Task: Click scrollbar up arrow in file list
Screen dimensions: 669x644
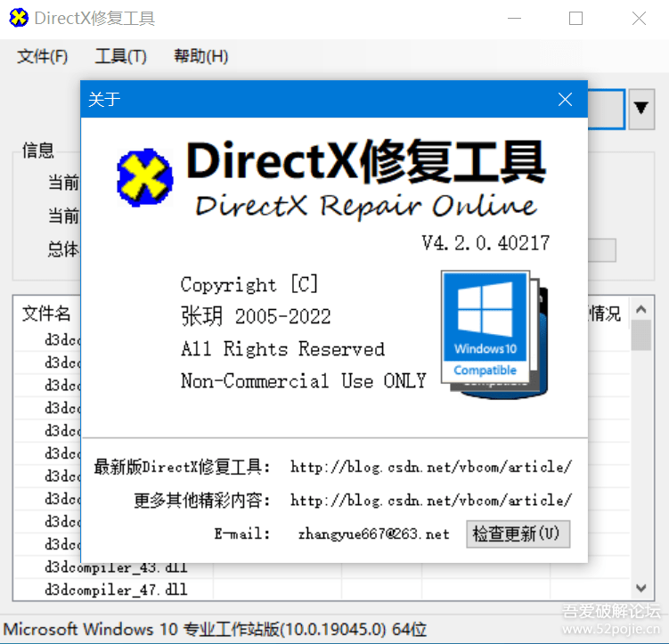Action: pos(640,309)
